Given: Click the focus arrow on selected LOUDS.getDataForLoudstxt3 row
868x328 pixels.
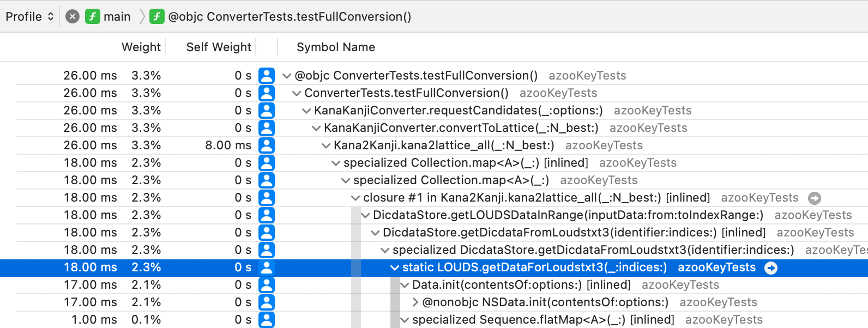Looking at the screenshot, I should (x=771, y=268).
